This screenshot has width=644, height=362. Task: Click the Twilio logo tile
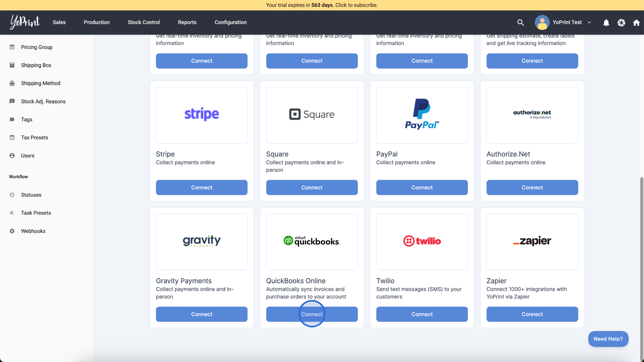(422, 242)
